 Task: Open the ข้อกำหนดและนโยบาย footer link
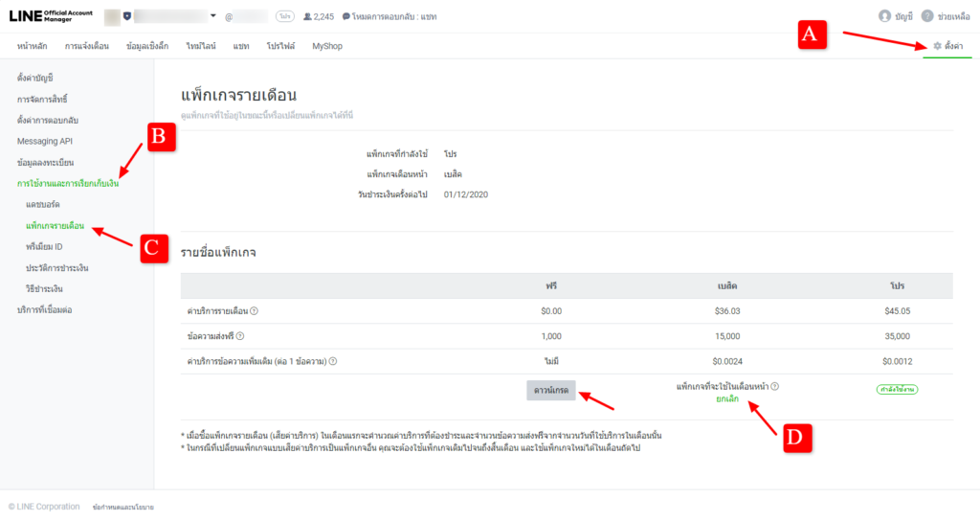(x=123, y=507)
